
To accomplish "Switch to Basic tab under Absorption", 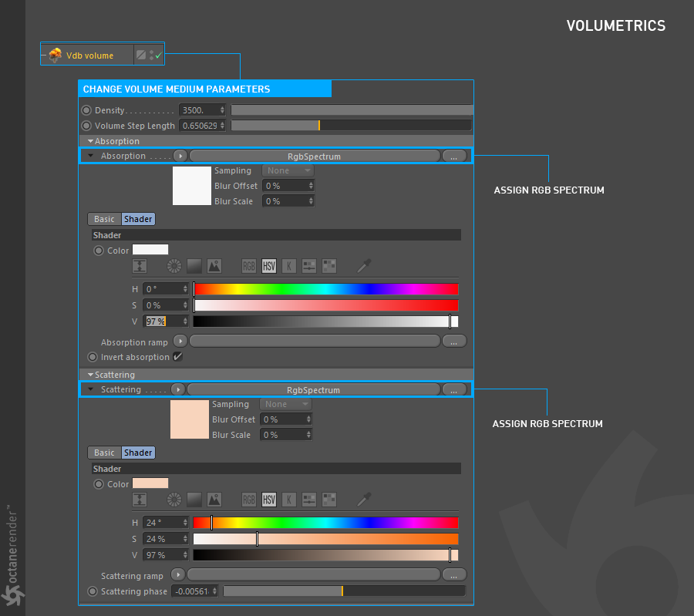I will [104, 219].
